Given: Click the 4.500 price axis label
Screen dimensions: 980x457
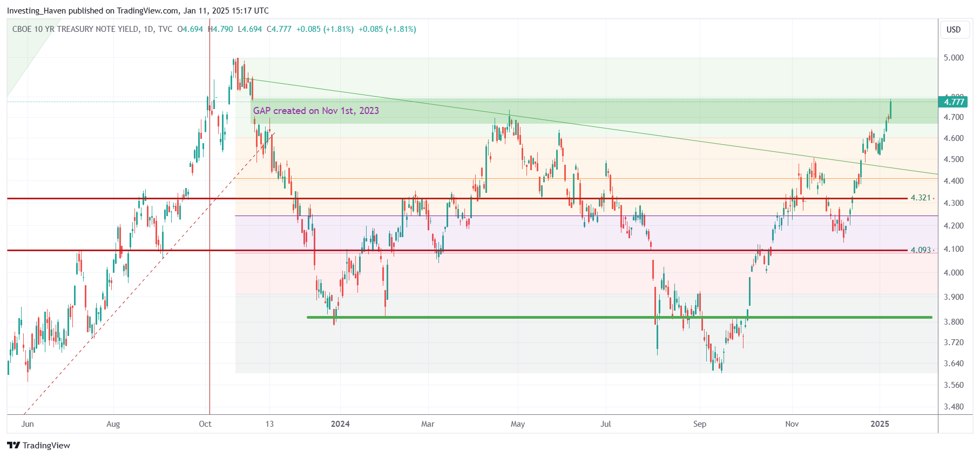Looking at the screenshot, I should tap(954, 159).
